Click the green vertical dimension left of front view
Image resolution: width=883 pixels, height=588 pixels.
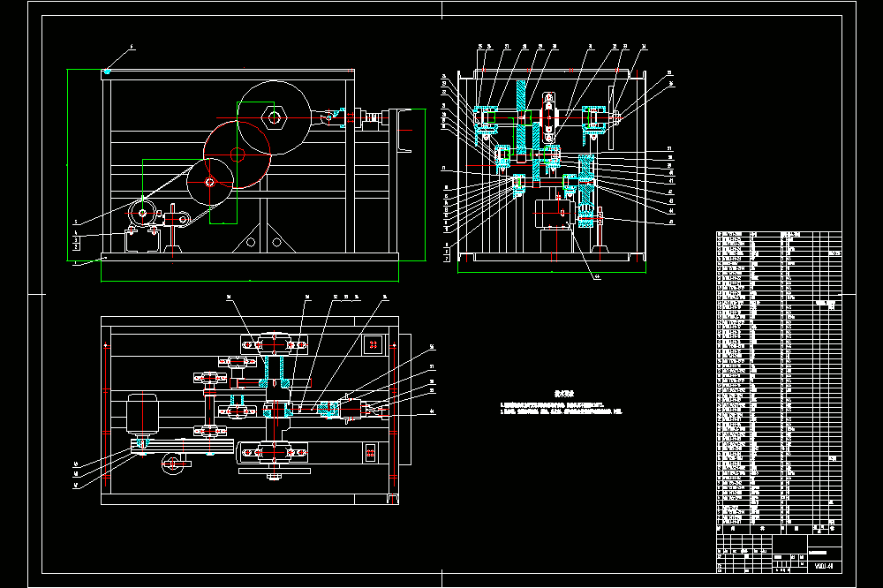(x=68, y=165)
